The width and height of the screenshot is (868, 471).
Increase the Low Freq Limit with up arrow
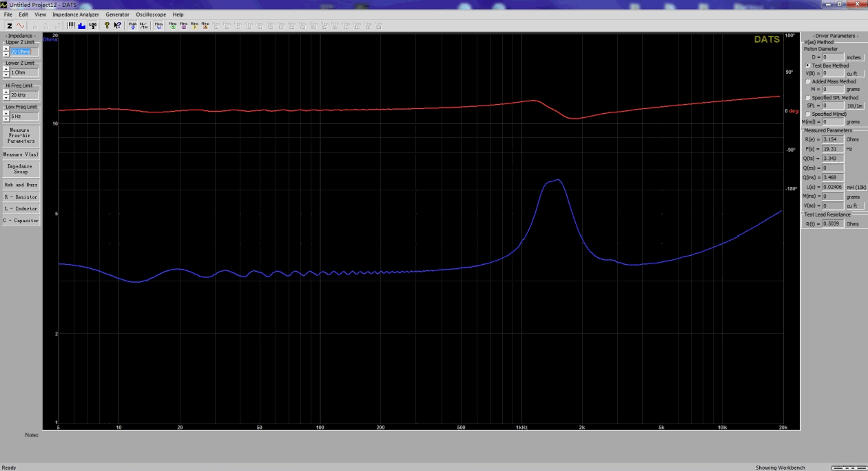coord(6,114)
